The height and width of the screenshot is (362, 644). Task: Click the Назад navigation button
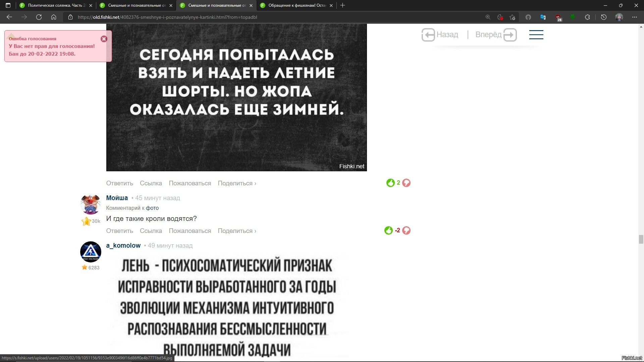[440, 35]
